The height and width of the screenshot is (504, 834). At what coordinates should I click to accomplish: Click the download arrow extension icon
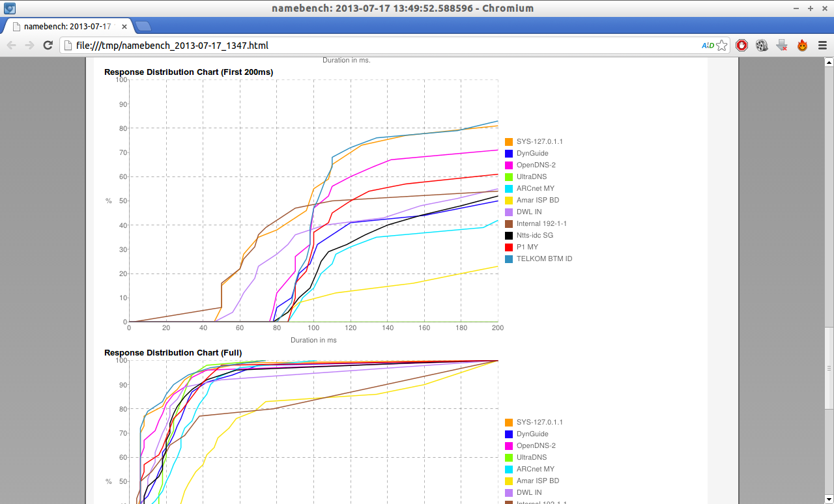pyautogui.click(x=782, y=46)
